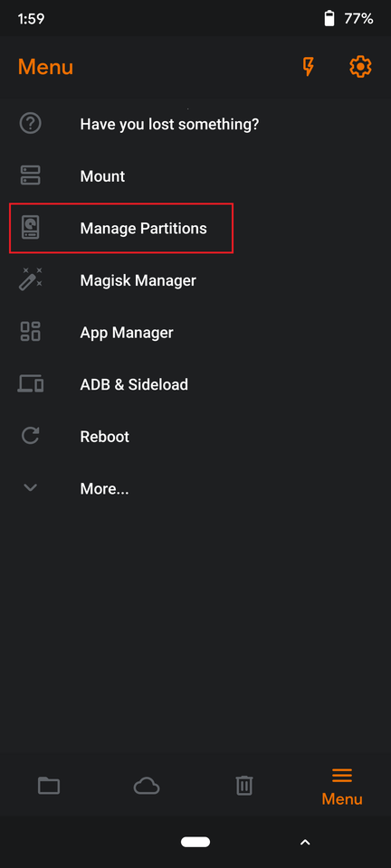
Task: Open the Manage Partitions menu item
Action: (x=143, y=228)
